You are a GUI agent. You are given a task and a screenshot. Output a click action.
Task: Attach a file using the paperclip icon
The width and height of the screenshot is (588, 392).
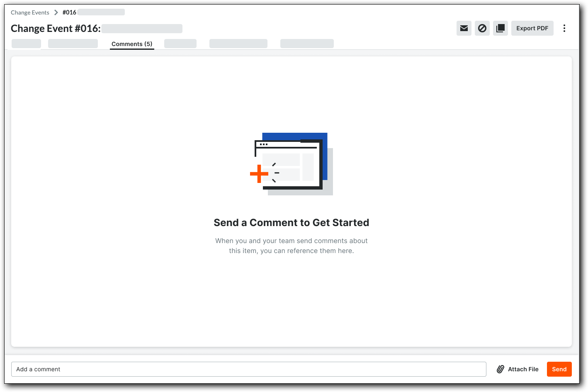coord(501,369)
